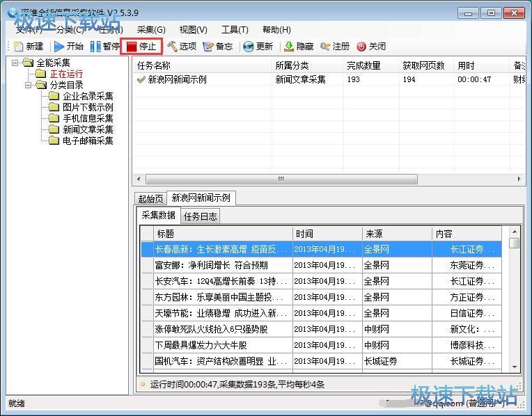Click the green checkmark beside 新浪网新闻示例
Viewport: 532px width, 416px height.
pos(141,80)
